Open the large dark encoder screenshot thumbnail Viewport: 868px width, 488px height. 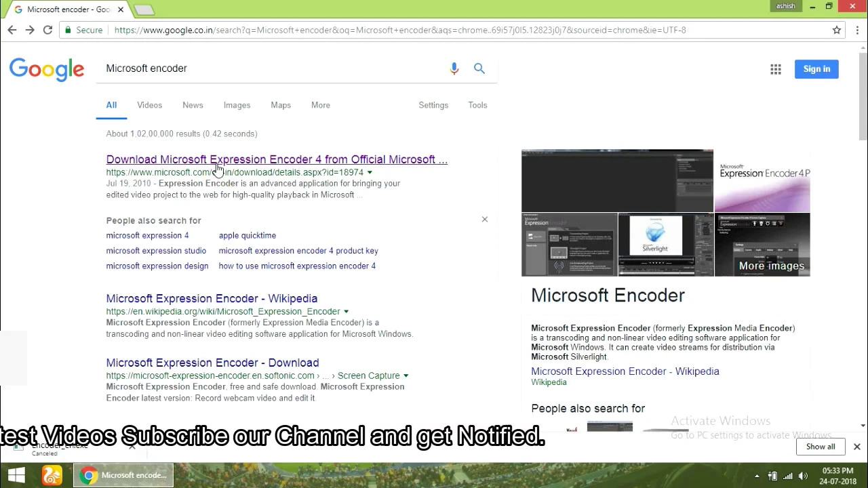coord(617,180)
